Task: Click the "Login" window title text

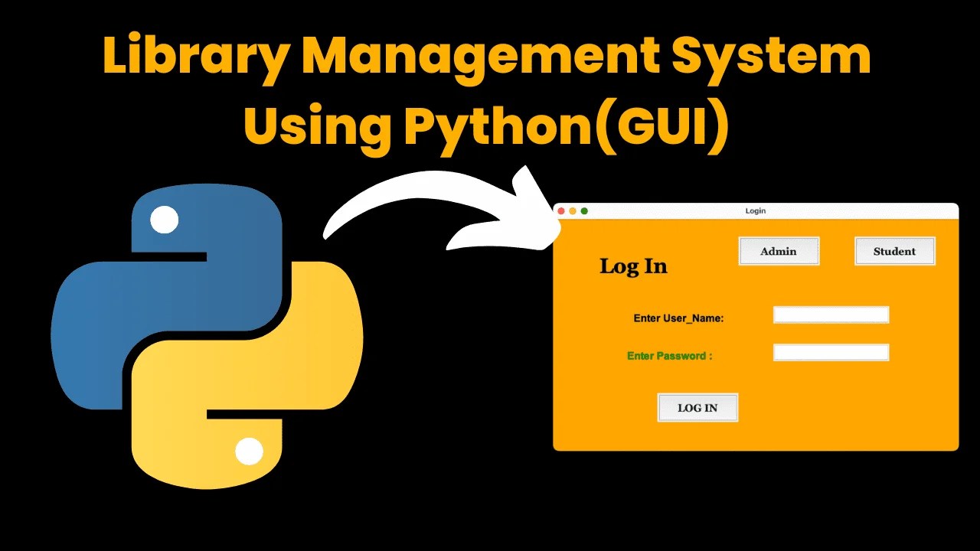Action: coord(756,211)
